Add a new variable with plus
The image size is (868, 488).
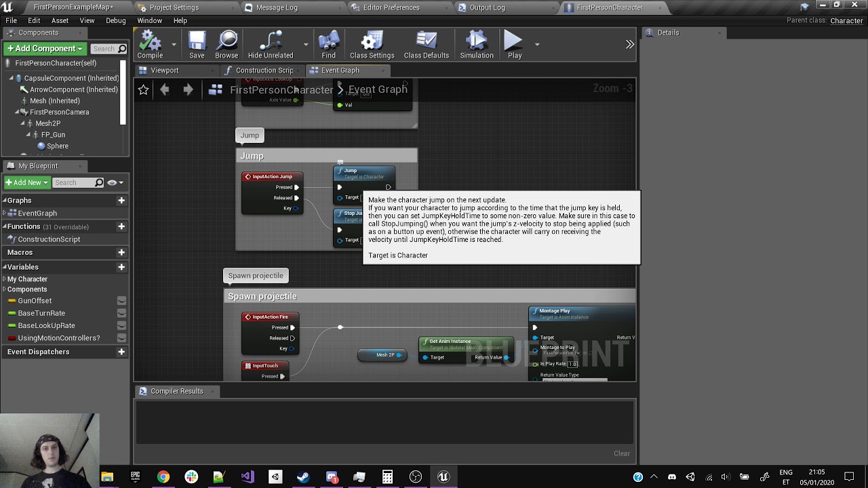[121, 267]
